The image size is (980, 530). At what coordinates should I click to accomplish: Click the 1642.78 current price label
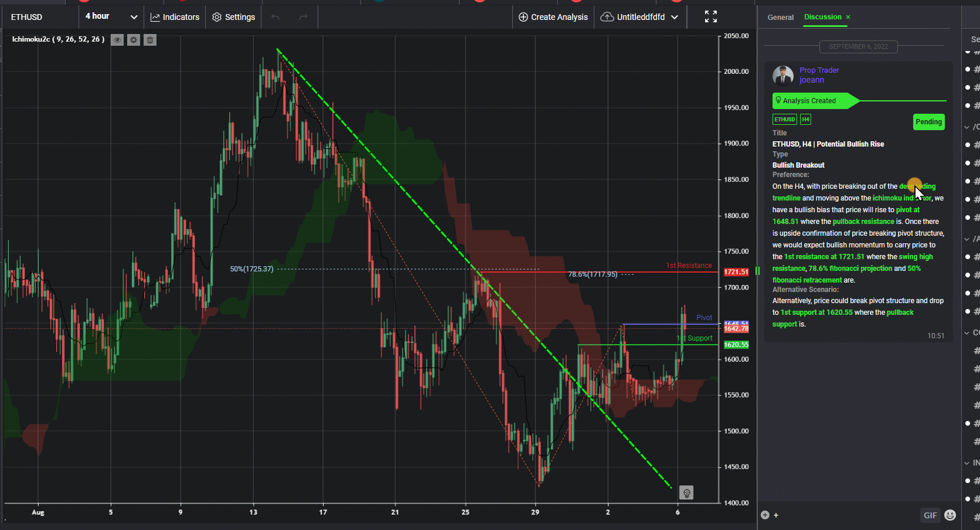(736, 329)
